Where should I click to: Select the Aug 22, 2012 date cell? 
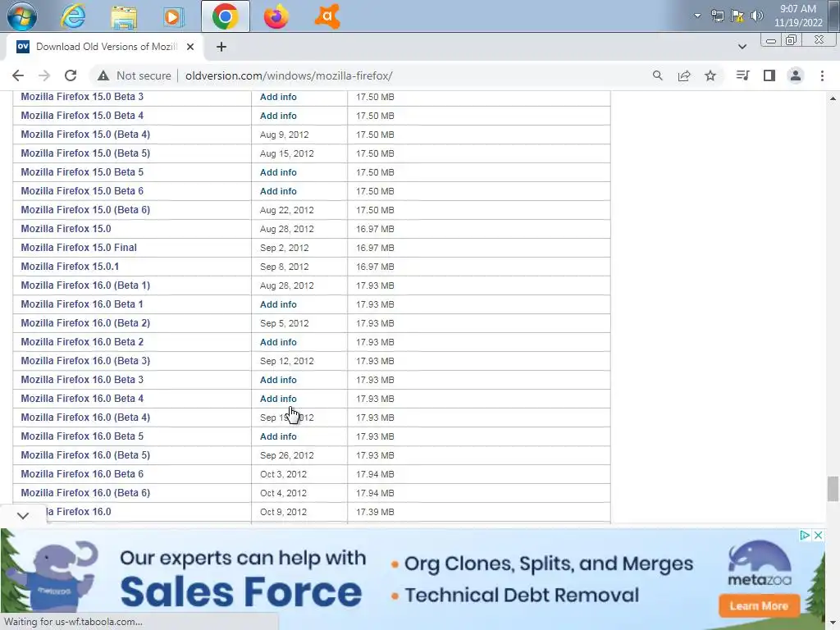coord(286,210)
